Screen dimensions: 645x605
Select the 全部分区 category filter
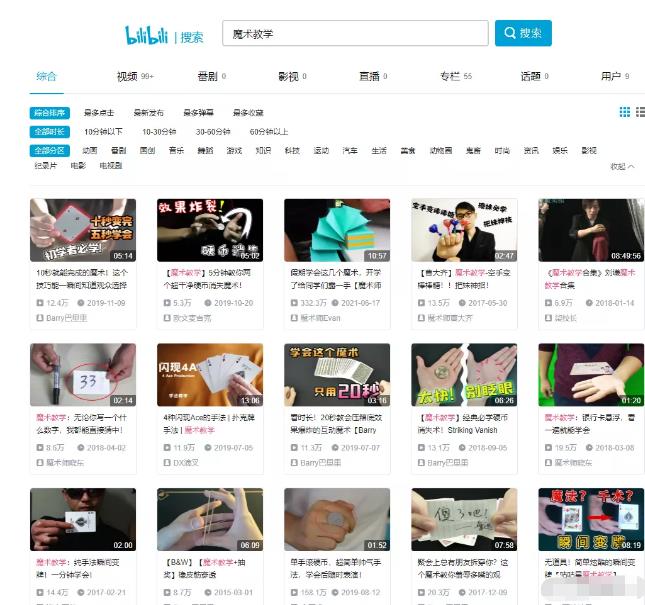click(x=49, y=151)
